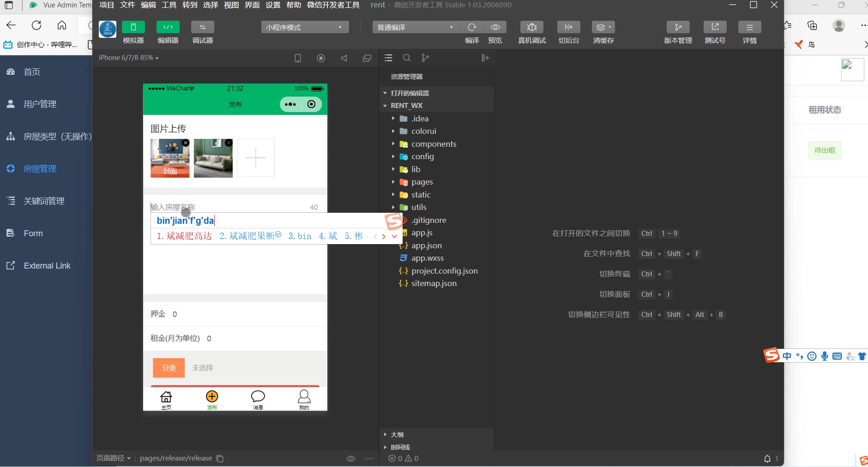The width and height of the screenshot is (868, 467).
Task: Open version management
Action: tap(678, 27)
